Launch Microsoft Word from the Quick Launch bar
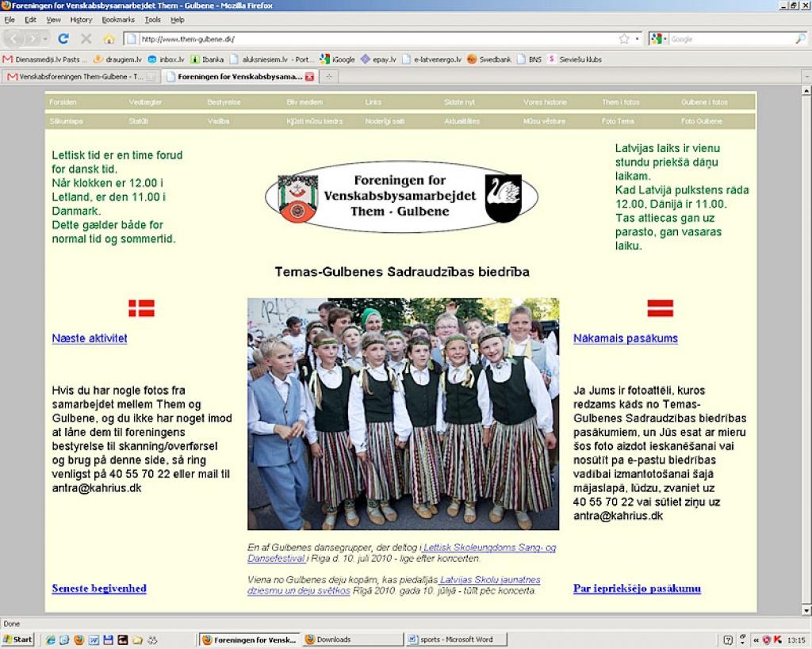This screenshot has height=649, width=812. (x=94, y=639)
